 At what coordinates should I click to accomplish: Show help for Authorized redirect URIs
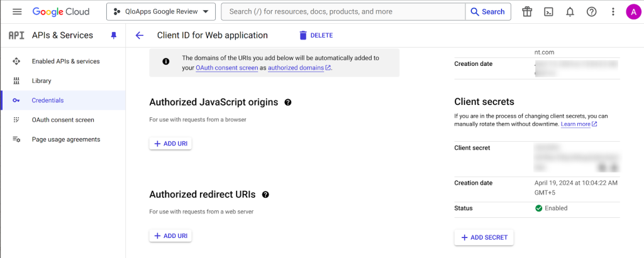pos(265,195)
